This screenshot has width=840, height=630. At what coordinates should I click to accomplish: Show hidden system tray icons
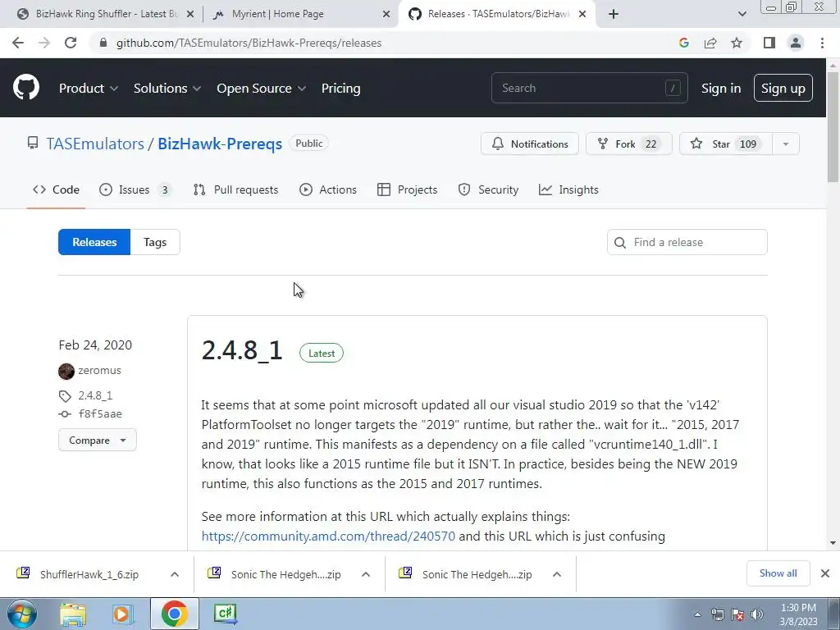coord(697,614)
